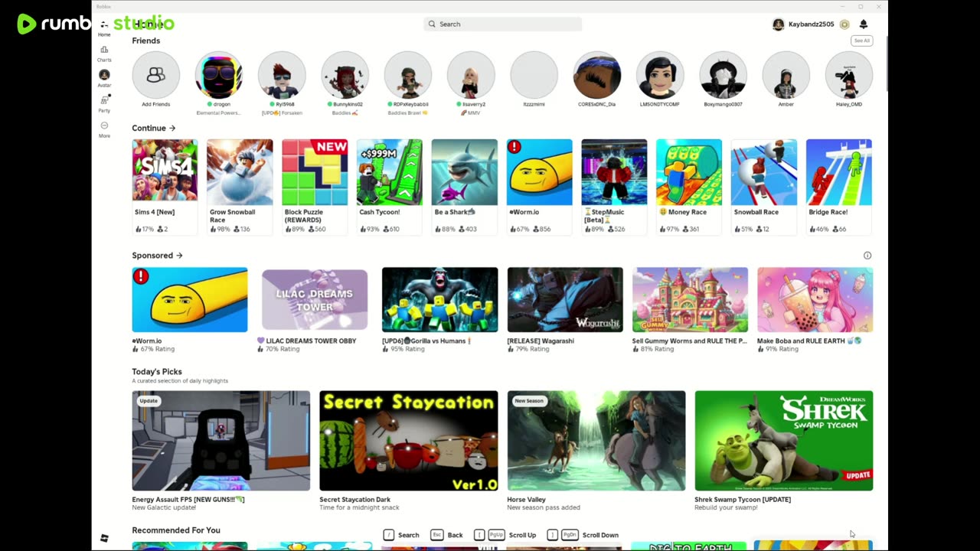Image resolution: width=980 pixels, height=551 pixels.
Task: Click the page vertical scrollbar thumb
Action: click(x=886, y=63)
